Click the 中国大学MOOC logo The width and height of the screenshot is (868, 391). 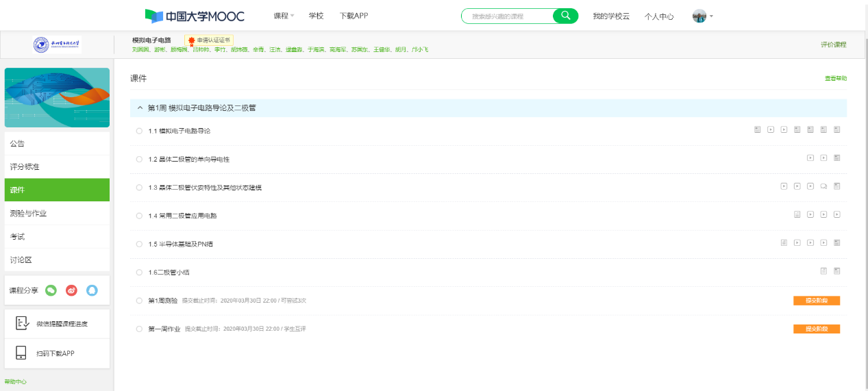pos(195,16)
